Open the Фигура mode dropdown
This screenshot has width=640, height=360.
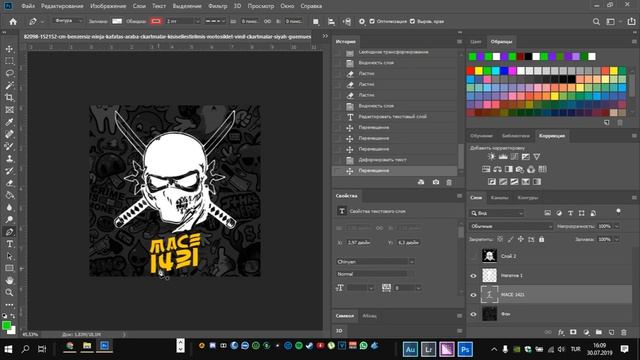coord(68,21)
